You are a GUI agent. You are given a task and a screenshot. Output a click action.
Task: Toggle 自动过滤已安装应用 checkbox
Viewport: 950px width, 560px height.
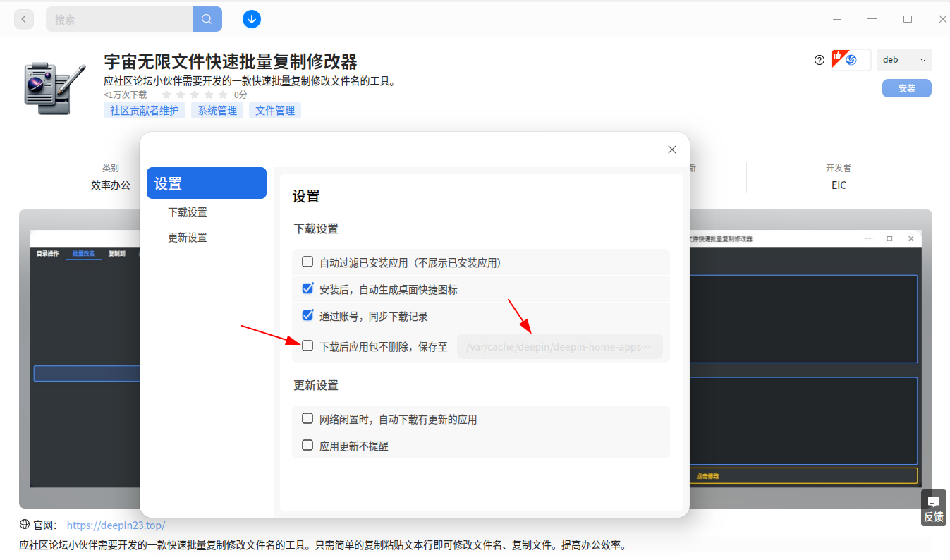tap(307, 262)
